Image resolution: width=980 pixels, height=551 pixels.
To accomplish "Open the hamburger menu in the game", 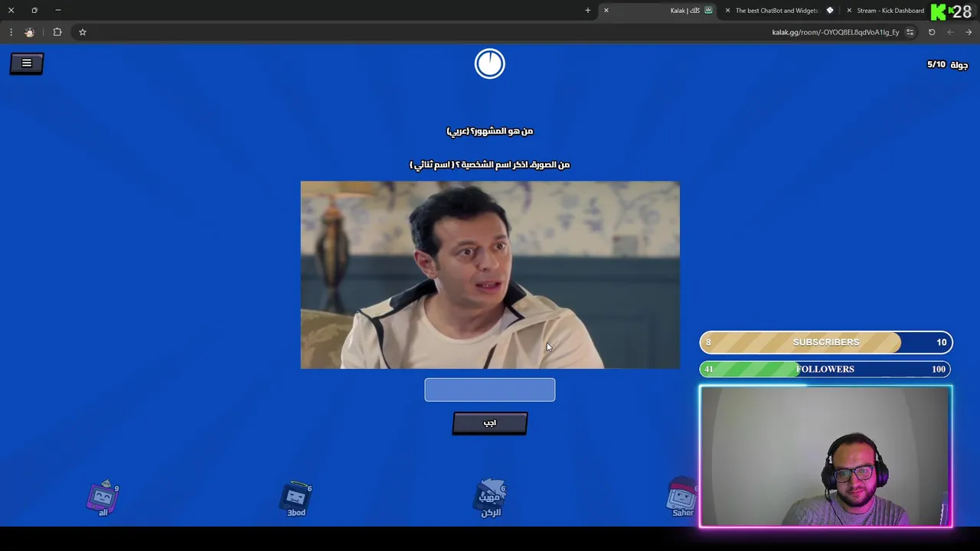I will (x=27, y=64).
